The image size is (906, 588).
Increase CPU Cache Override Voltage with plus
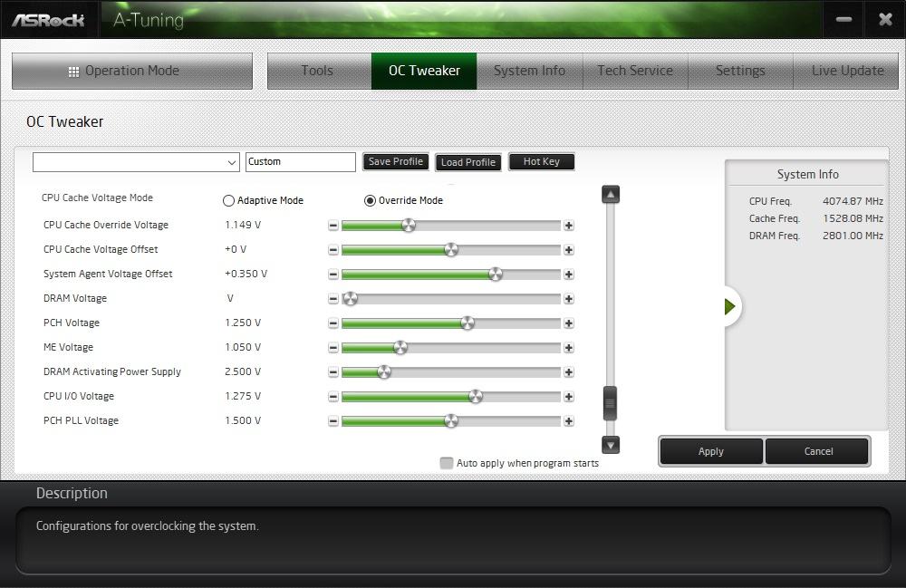569,226
